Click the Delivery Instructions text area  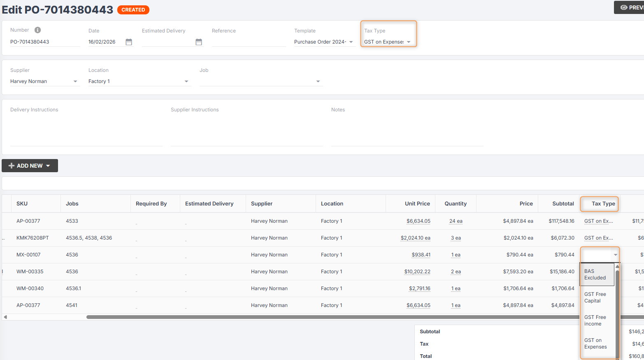click(x=86, y=131)
